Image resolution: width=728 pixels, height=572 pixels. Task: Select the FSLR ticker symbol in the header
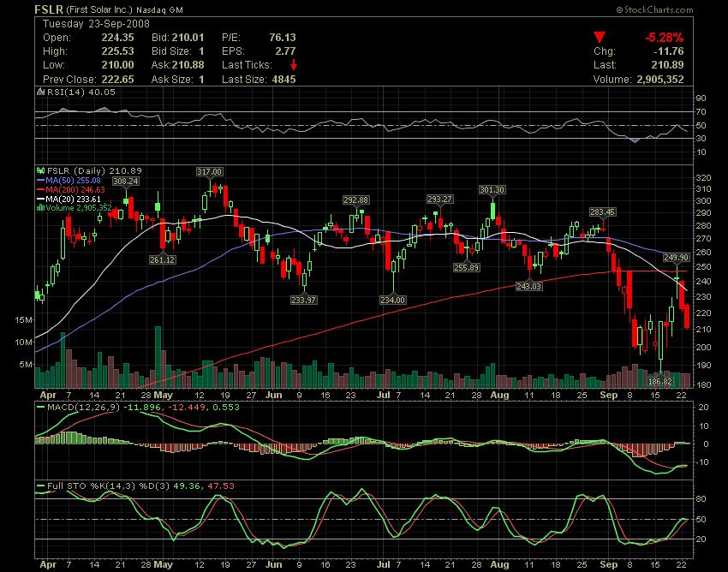pyautogui.click(x=49, y=9)
